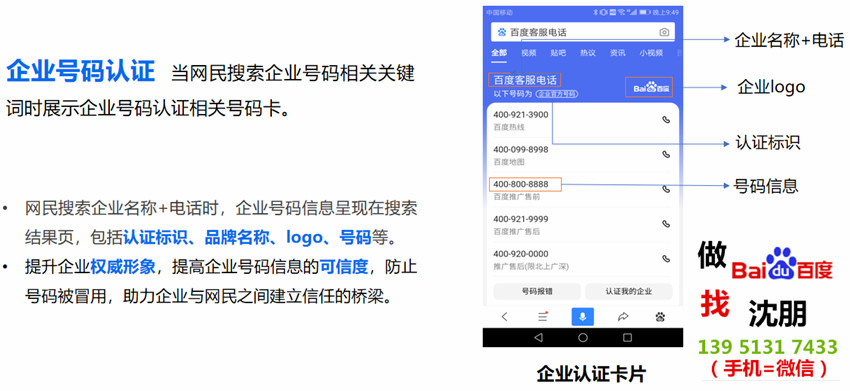The width and height of the screenshot is (850, 391).
Task: Tap the share arrow icon in bottom bar
Action: tap(623, 317)
